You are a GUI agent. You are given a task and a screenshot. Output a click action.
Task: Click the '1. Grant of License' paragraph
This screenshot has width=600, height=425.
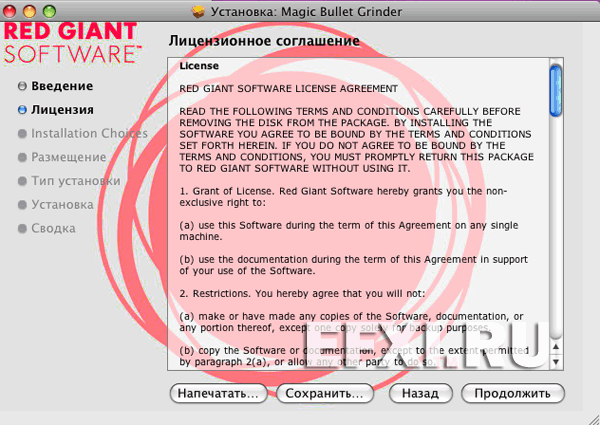(x=343, y=197)
